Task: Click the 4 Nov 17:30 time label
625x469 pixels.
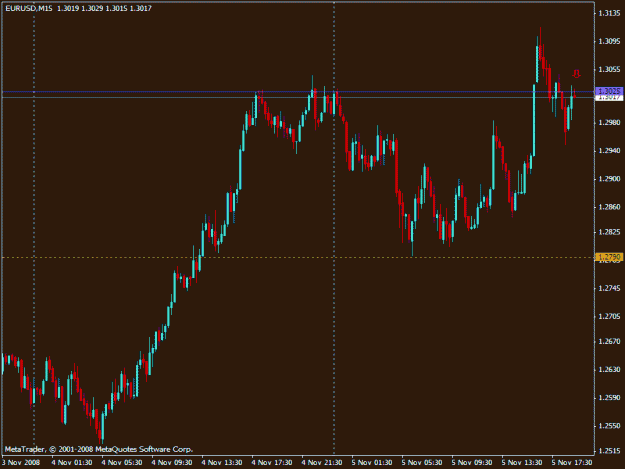Action: [x=272, y=463]
